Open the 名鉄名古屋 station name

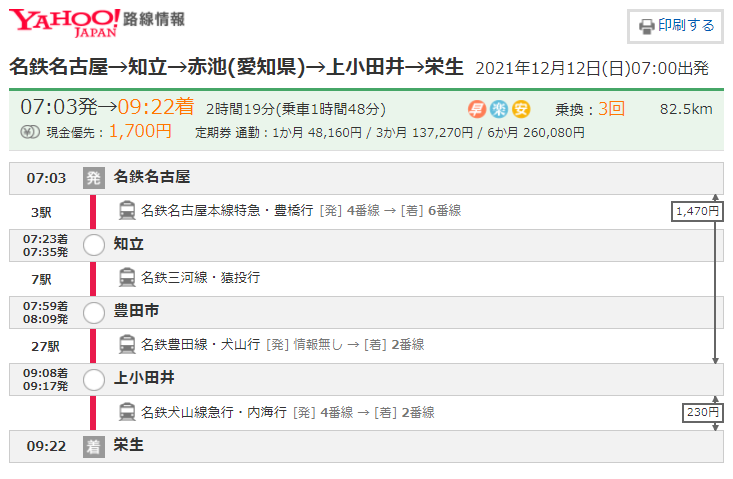[x=152, y=177]
